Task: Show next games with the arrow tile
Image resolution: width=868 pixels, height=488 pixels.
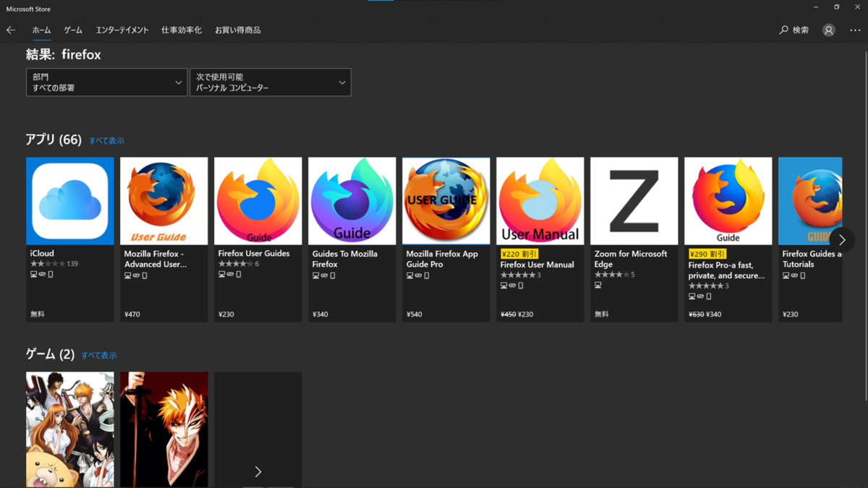Action: 258,429
